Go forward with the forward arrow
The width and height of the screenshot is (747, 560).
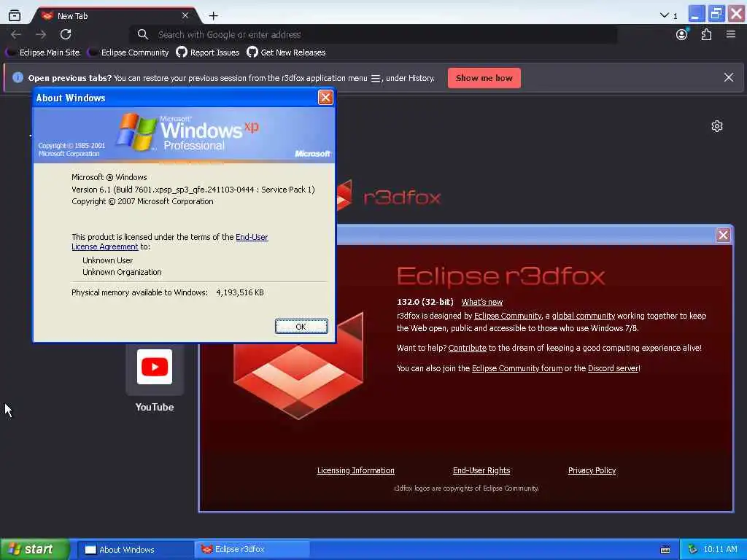(41, 34)
